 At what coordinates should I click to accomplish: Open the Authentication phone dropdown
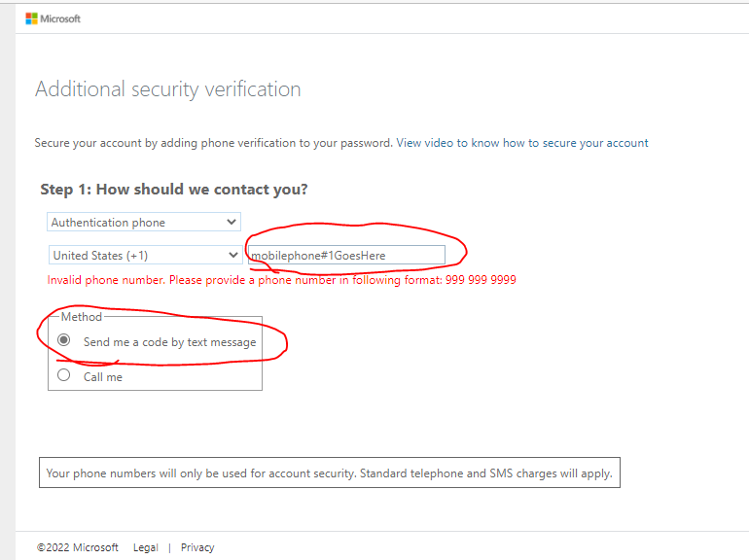point(144,222)
